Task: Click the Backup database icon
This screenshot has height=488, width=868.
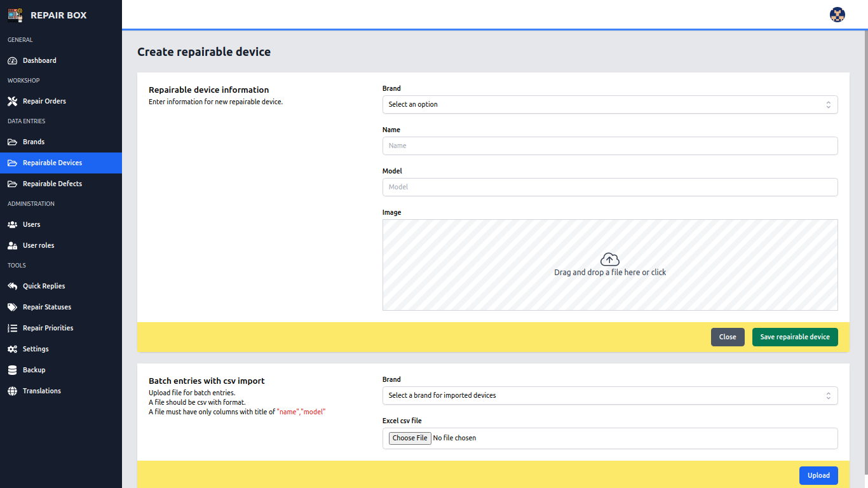Action: coord(12,370)
